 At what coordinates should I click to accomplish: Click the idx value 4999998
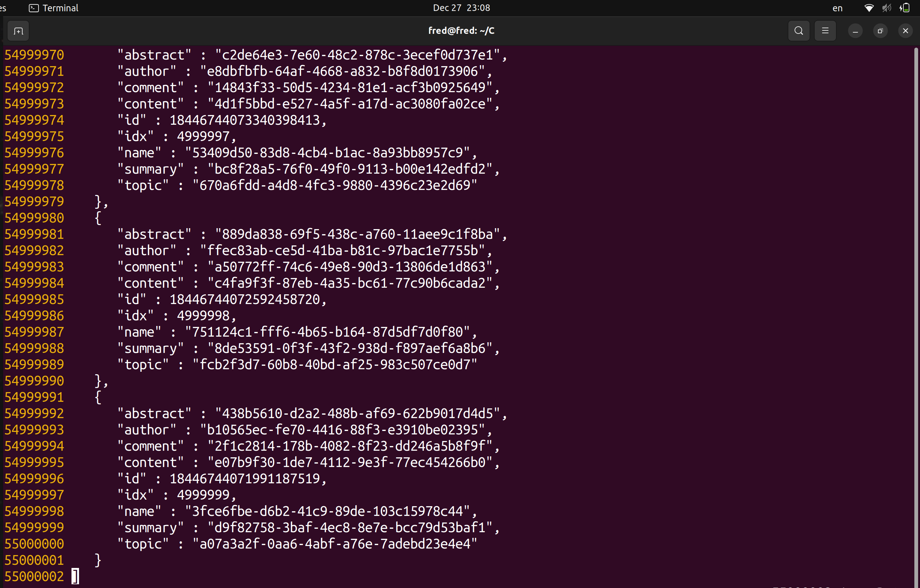[x=203, y=316]
